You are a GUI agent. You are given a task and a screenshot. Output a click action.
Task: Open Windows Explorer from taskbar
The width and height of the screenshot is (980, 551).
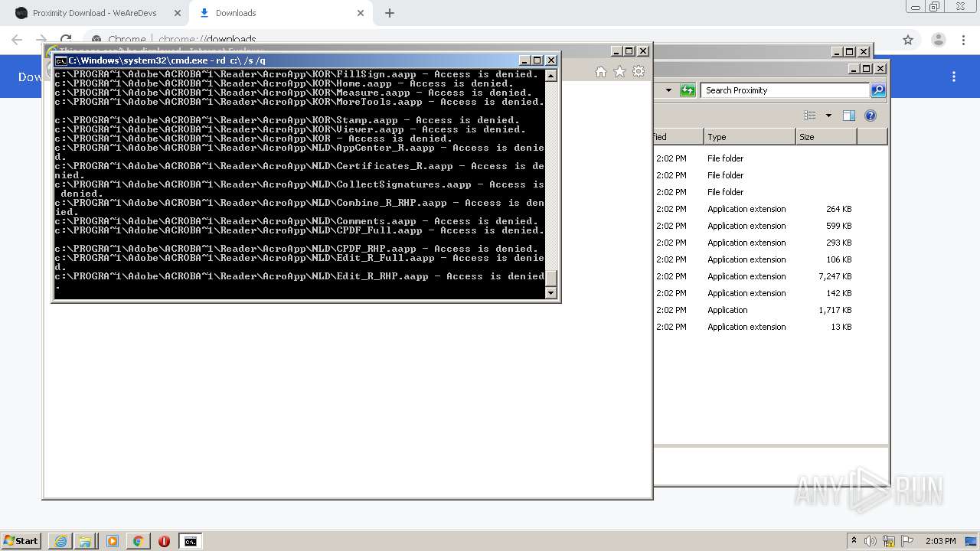pos(85,541)
